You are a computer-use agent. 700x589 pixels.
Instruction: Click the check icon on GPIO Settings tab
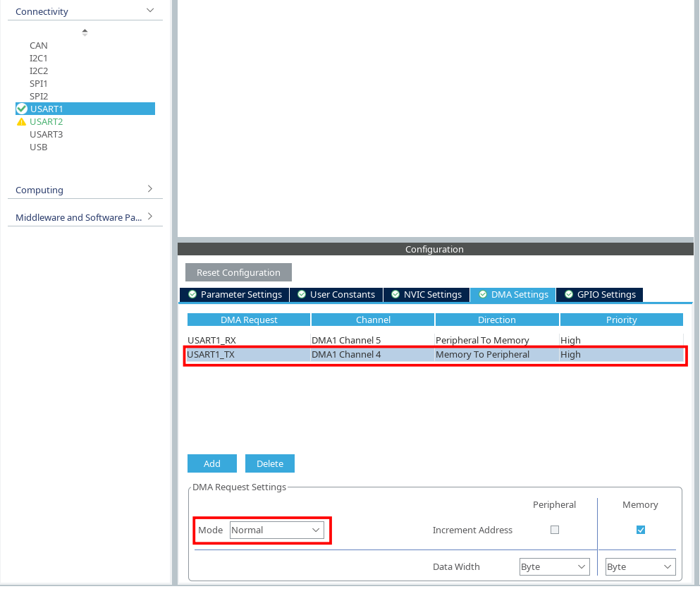point(569,294)
